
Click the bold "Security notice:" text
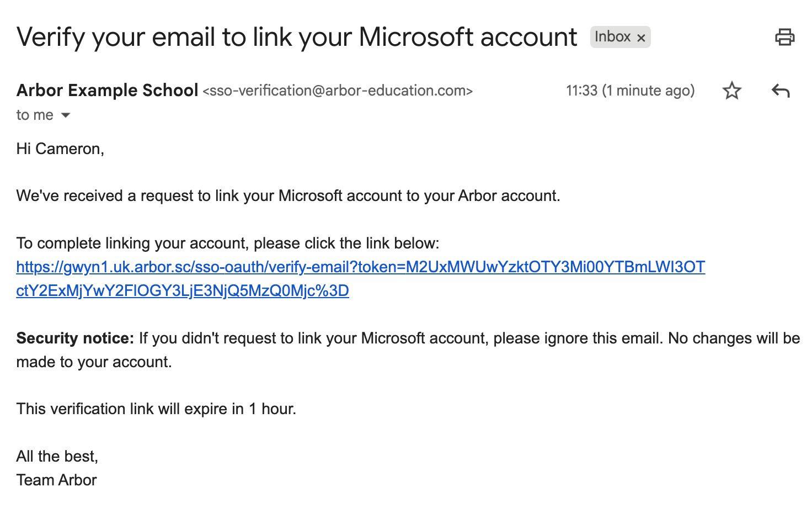coord(75,338)
